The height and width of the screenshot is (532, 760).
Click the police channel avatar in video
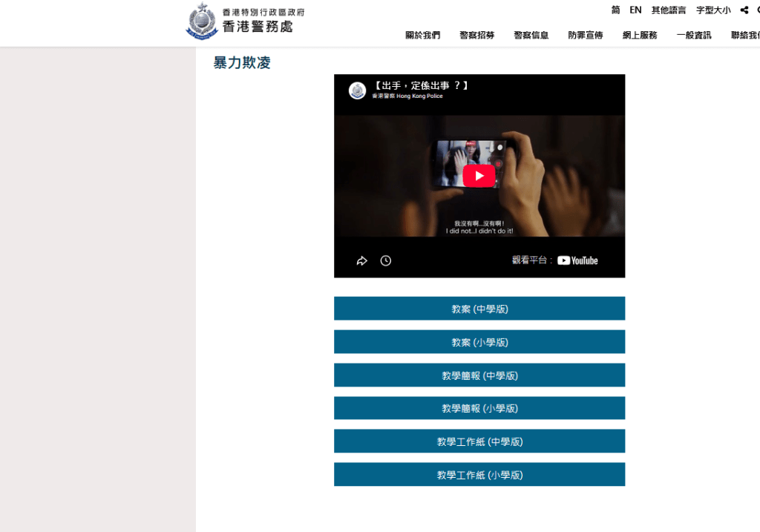357,91
